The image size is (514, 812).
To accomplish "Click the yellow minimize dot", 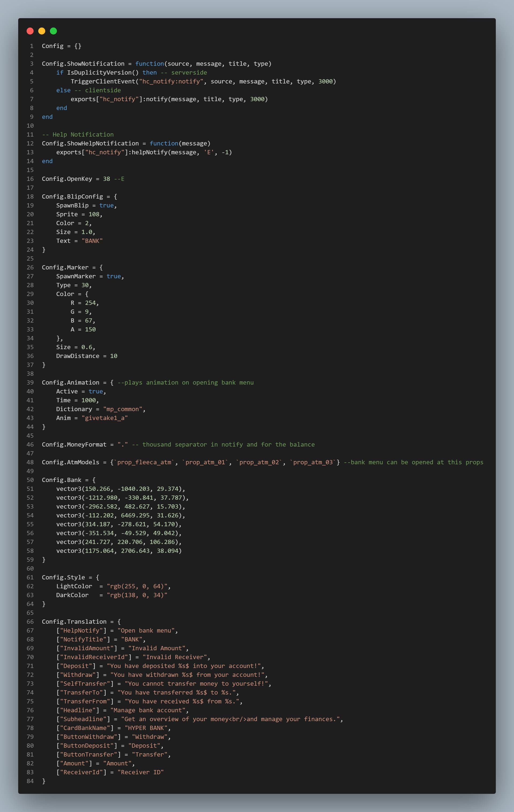I will click(x=41, y=31).
